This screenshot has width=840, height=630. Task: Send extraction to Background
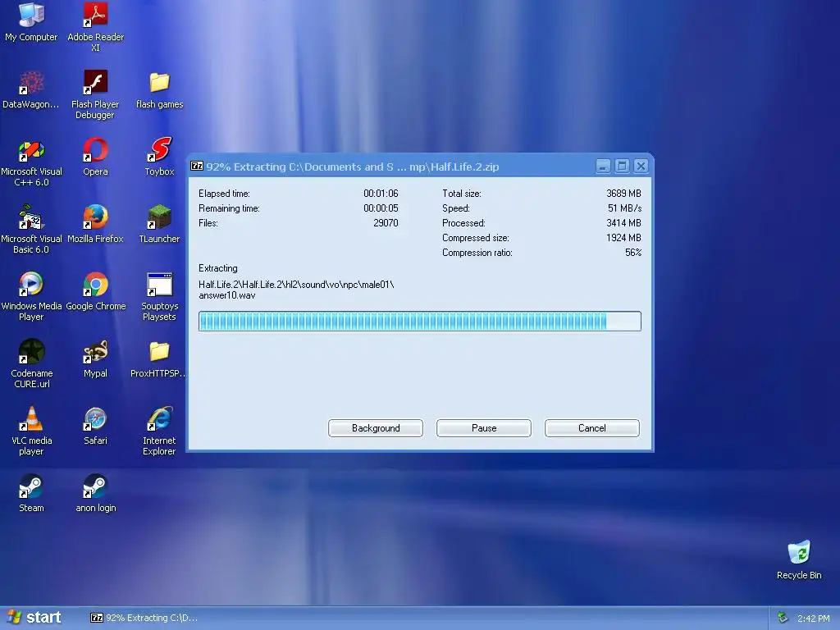pyautogui.click(x=376, y=428)
